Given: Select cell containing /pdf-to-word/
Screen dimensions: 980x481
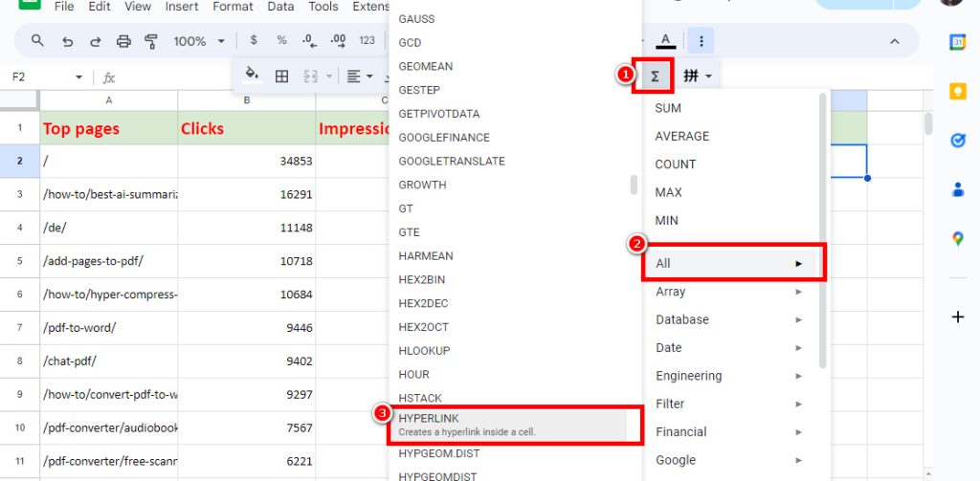Looking at the screenshot, I should click(109, 328).
